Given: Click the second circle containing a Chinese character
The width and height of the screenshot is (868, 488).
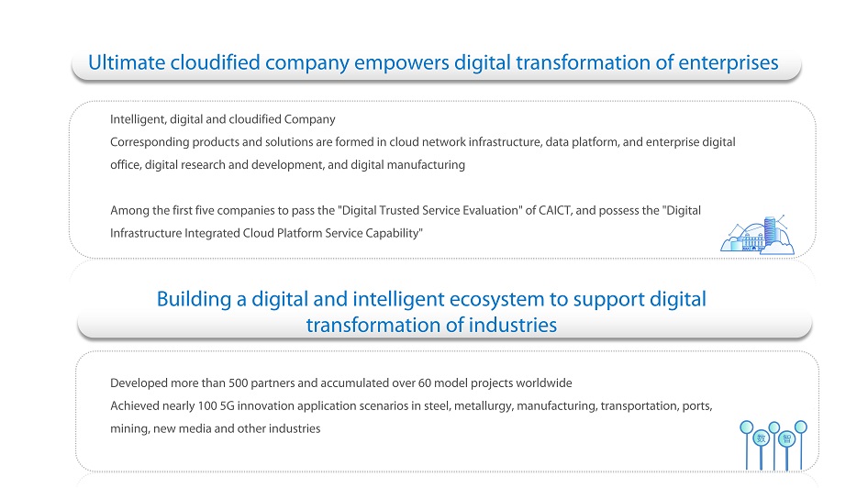Looking at the screenshot, I should tap(786, 439).
